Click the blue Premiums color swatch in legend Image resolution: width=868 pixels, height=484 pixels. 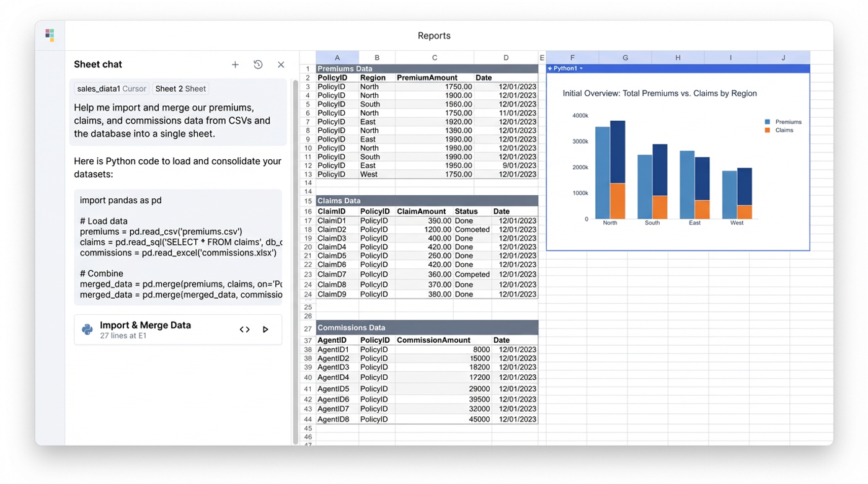(769, 122)
